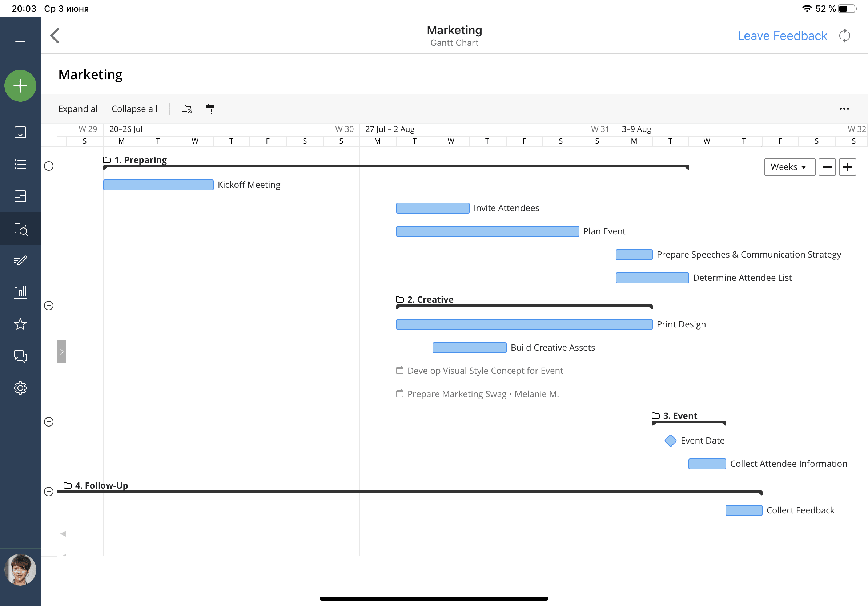Click the 4. Follow-Up folder label
868x606 pixels.
click(101, 485)
